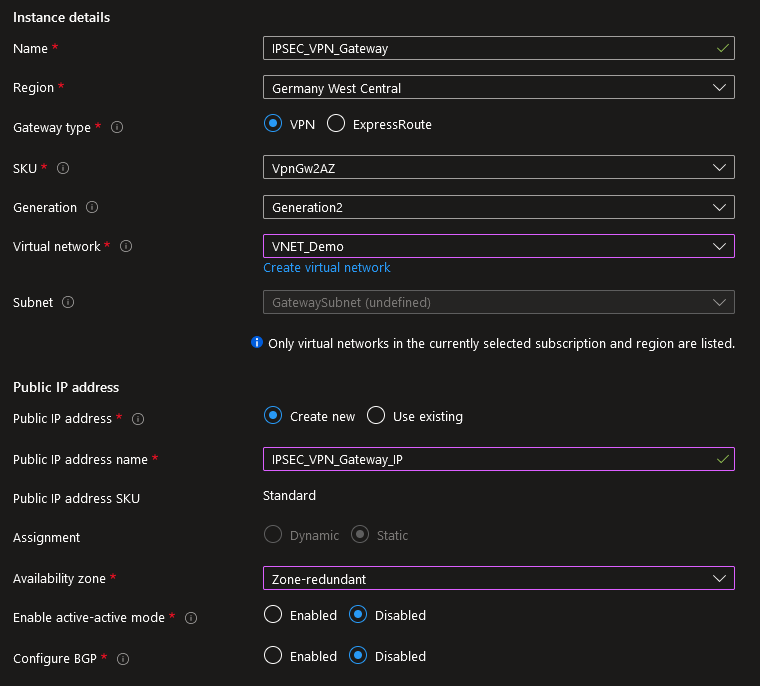Click the info icon next to Subnet
The image size is (760, 686).
click(68, 302)
